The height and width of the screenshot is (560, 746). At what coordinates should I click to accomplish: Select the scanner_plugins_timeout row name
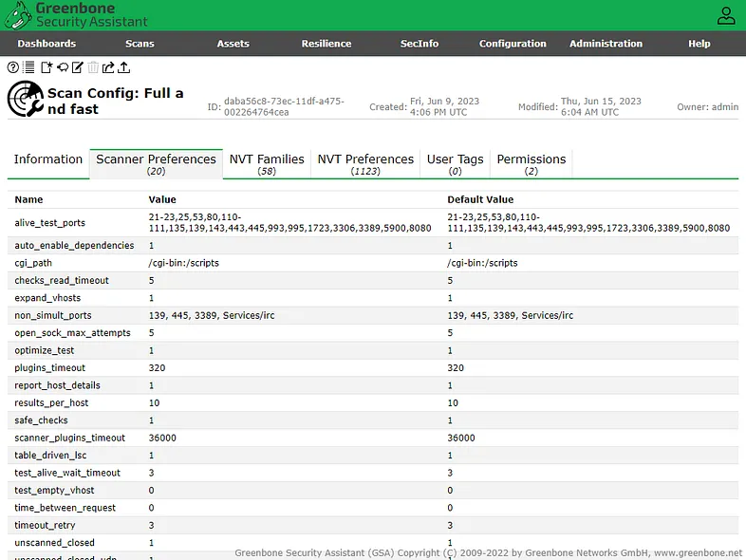point(70,438)
